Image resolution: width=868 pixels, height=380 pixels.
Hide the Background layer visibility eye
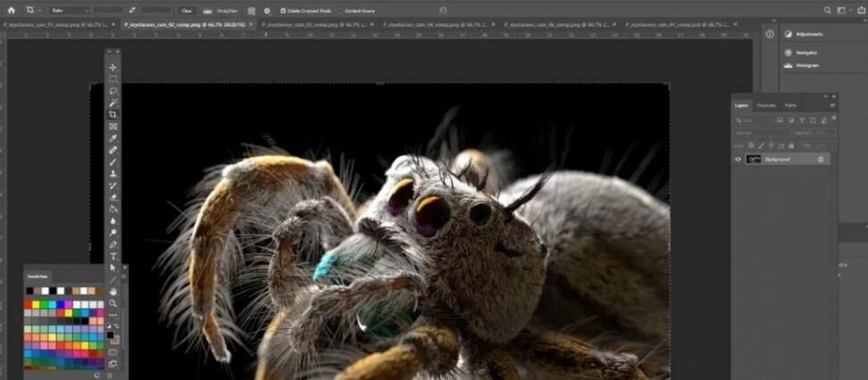(738, 159)
